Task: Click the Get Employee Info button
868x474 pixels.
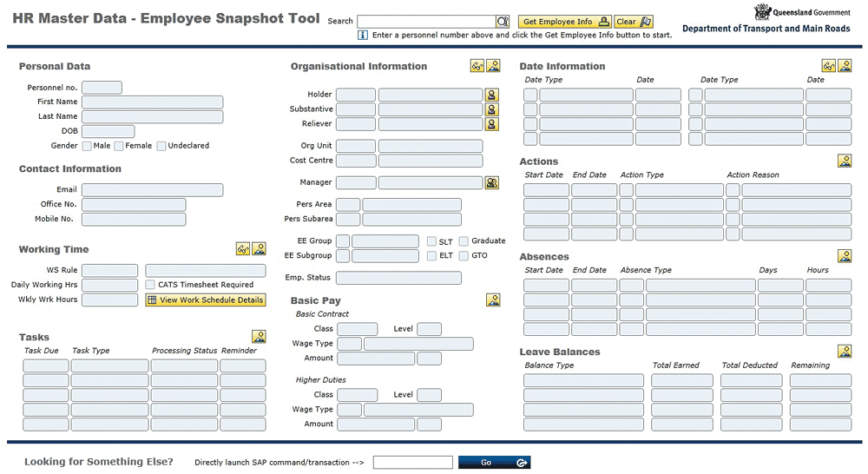Action: point(565,22)
